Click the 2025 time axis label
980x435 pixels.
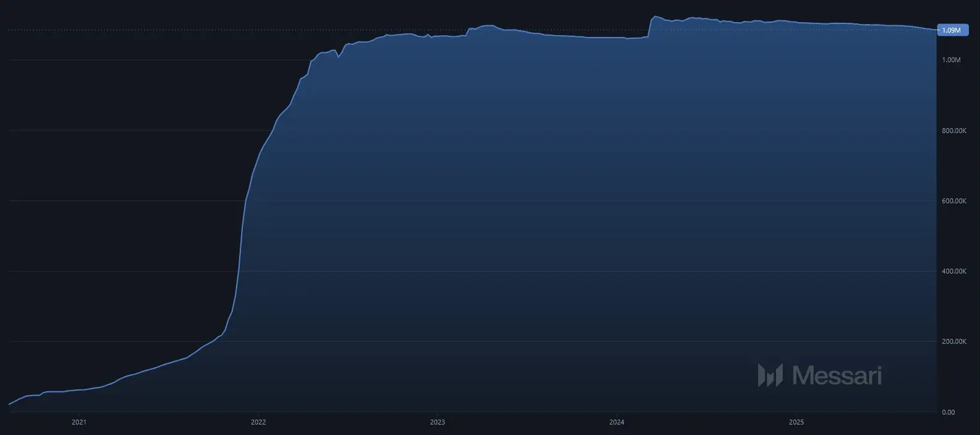796,422
